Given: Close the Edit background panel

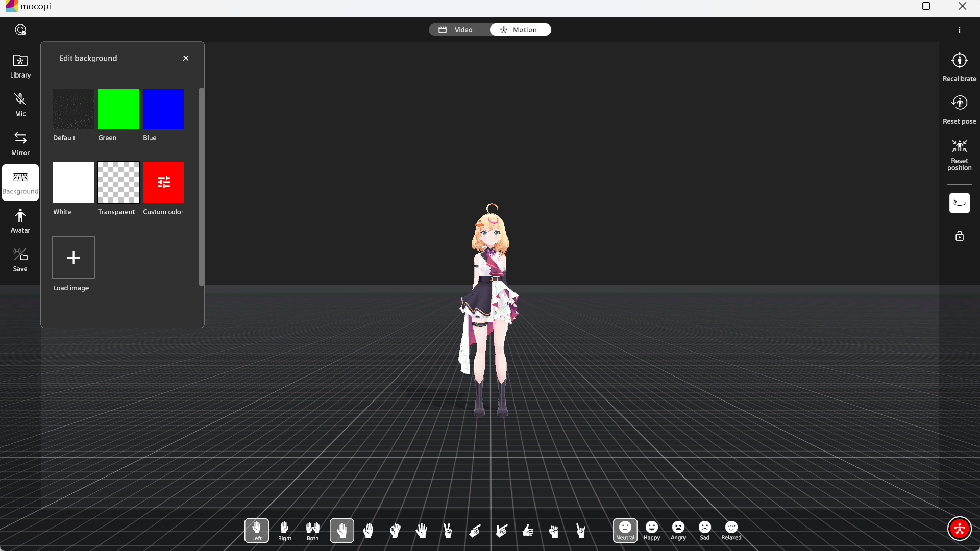Looking at the screenshot, I should (x=186, y=58).
